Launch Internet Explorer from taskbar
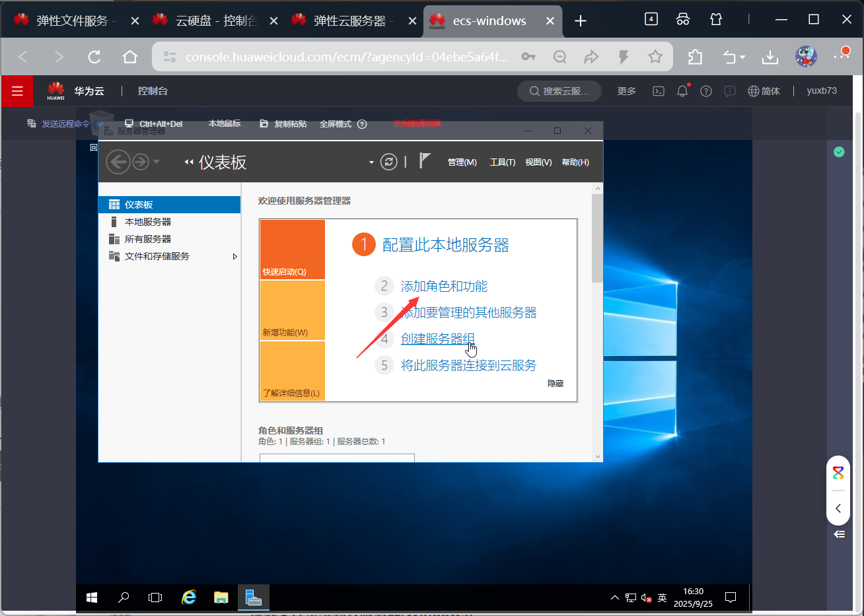This screenshot has width=864, height=616. click(189, 598)
